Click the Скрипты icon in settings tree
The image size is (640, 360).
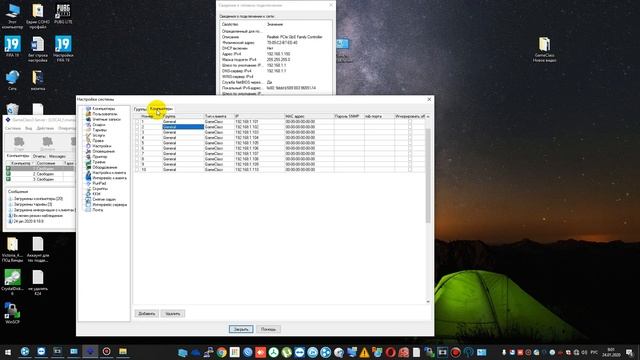point(88,189)
